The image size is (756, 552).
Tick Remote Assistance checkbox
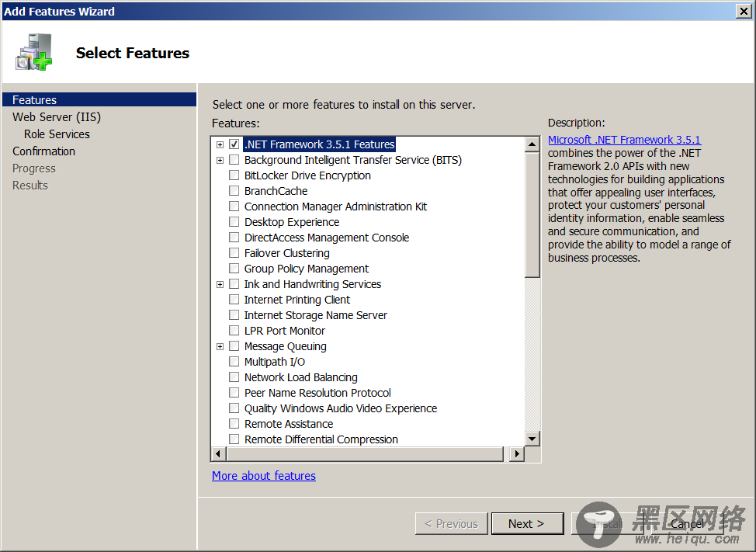[x=234, y=424]
